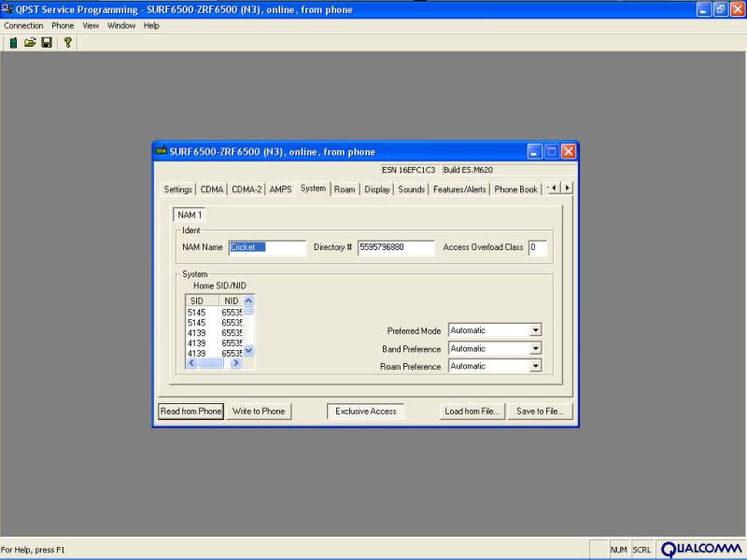Click the NAM Name input field
The image size is (747, 560).
(x=267, y=247)
